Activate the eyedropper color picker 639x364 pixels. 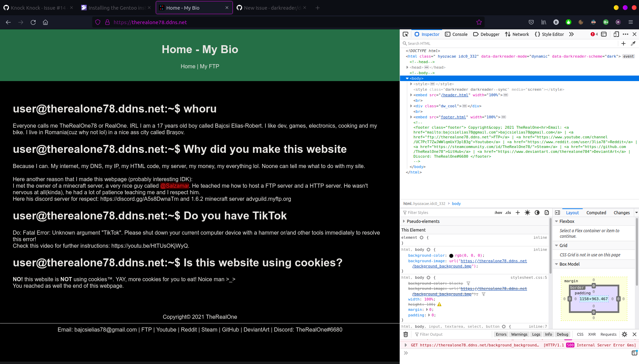(x=633, y=43)
